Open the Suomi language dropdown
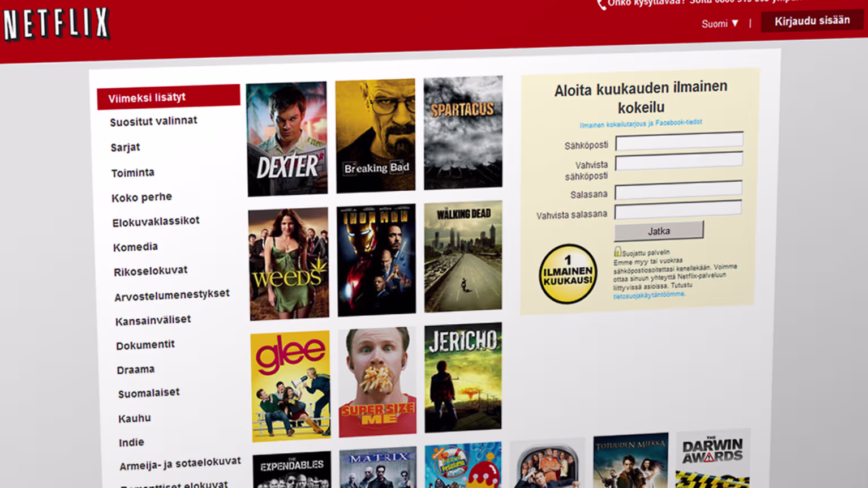868x488 pixels. 720,24
